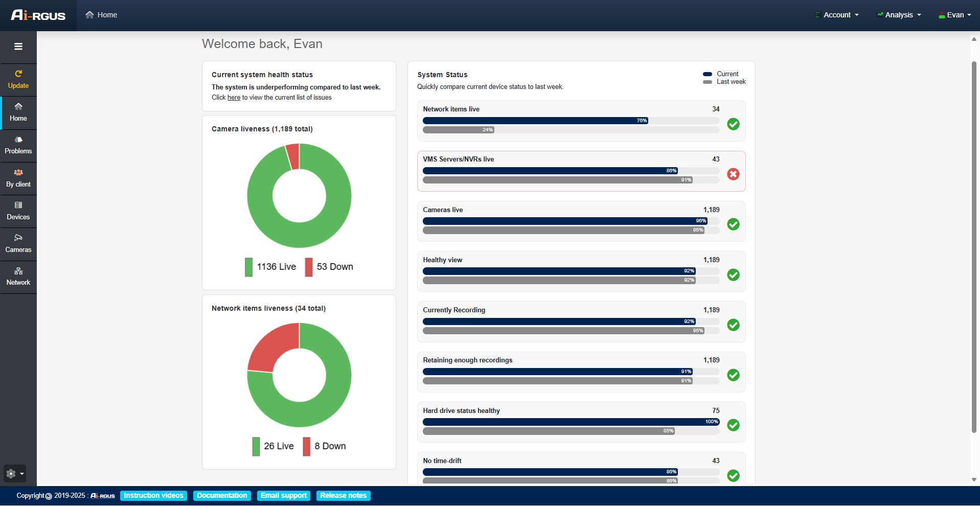980x506 pixels.
Task: Click the green check beside Network items live
Action: (733, 124)
